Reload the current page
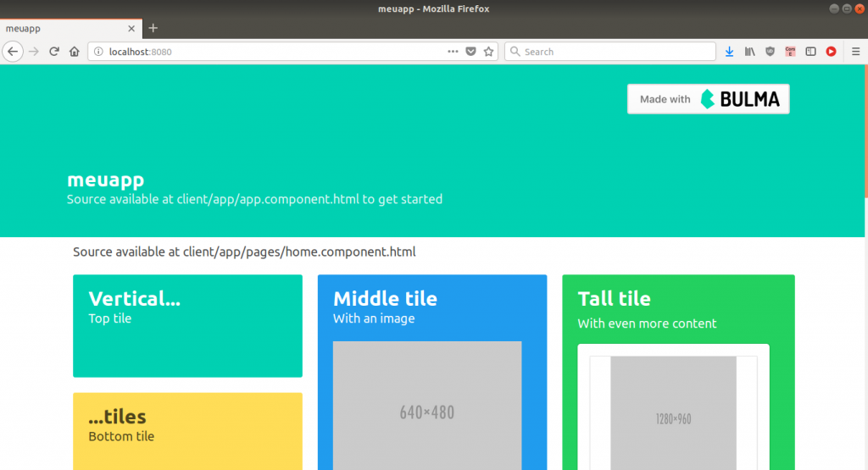Screen dimensions: 868x470 tap(54, 52)
